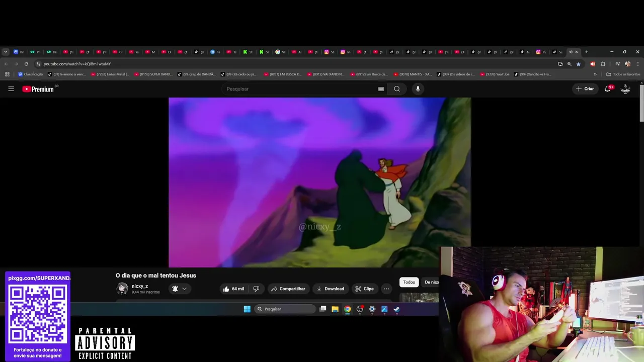This screenshot has width=644, height=362.
Task: Open the YouTube account avatar menu
Action: click(625, 89)
